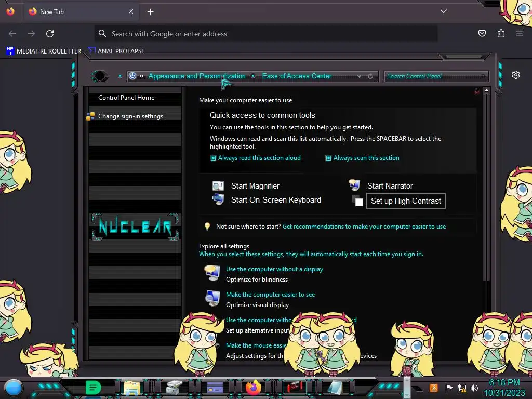Click the Firefox address search field

[266, 34]
